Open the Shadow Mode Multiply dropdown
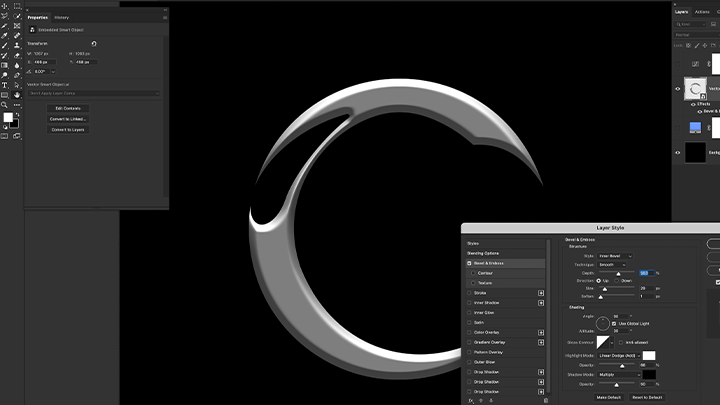Screen dimensions: 720x405 619,375
